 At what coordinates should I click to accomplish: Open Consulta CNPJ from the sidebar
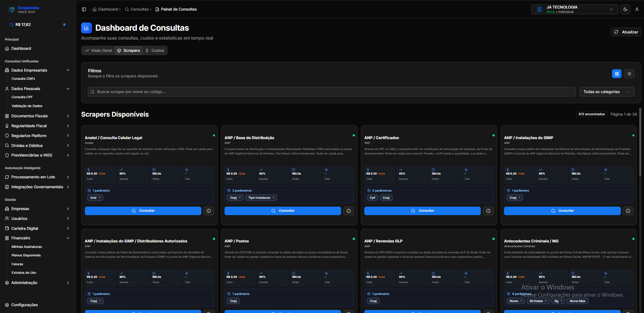tap(23, 78)
